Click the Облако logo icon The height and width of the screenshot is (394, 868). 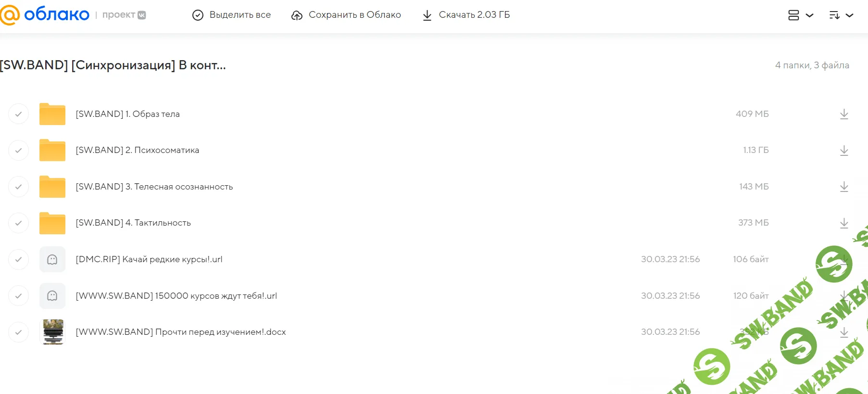pyautogui.click(x=10, y=15)
